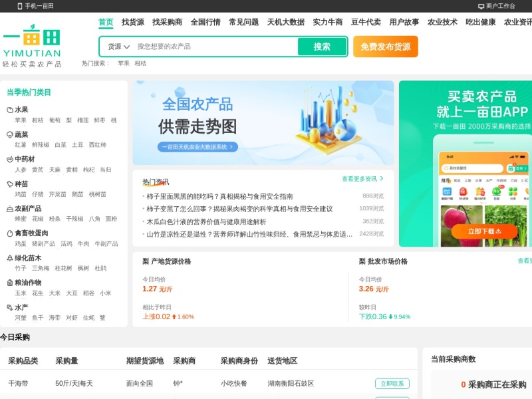532x399 pixels.
Task: Open the 找采购商 nav item
Action: (x=168, y=22)
